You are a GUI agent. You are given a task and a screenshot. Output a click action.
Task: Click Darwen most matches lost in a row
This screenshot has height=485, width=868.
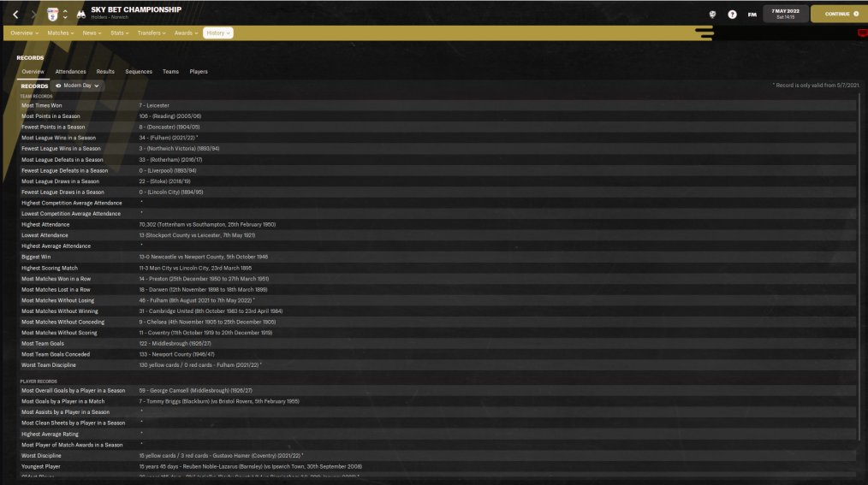click(x=203, y=290)
